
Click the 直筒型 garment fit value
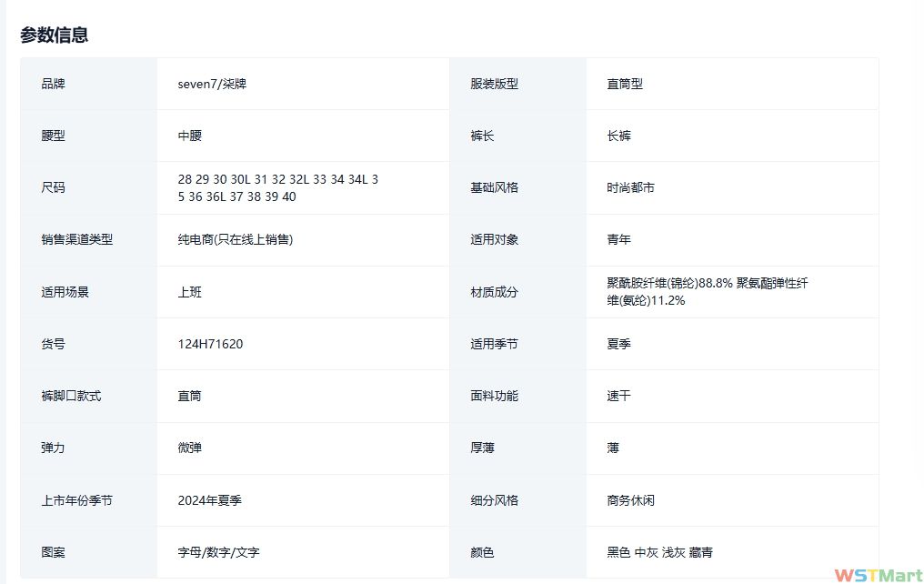(x=625, y=84)
